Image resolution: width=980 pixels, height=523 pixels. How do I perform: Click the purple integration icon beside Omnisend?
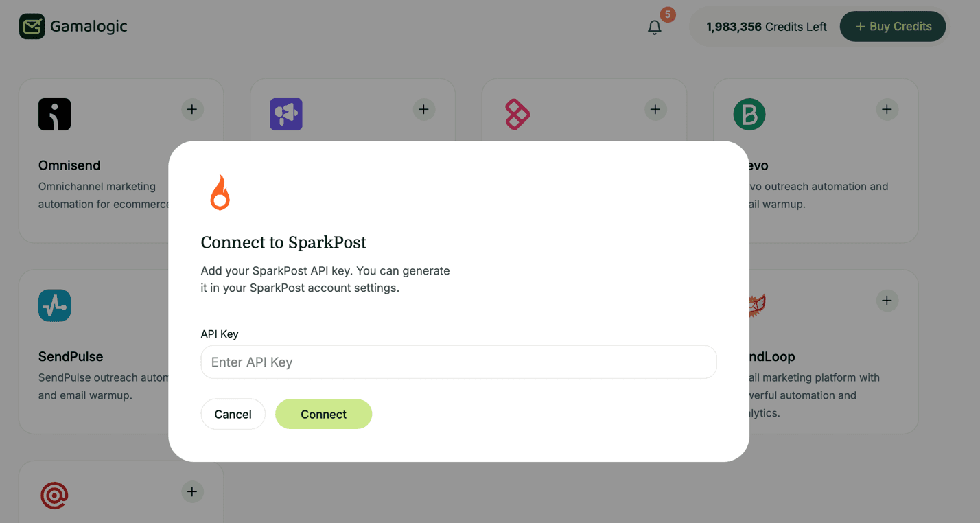click(x=286, y=114)
